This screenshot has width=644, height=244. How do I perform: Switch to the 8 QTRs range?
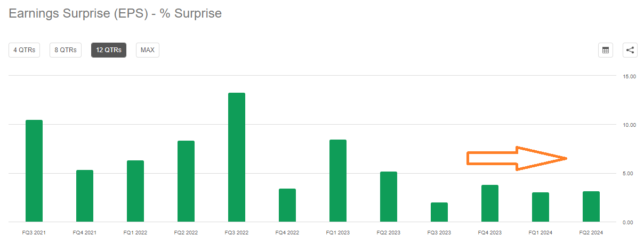click(x=66, y=50)
